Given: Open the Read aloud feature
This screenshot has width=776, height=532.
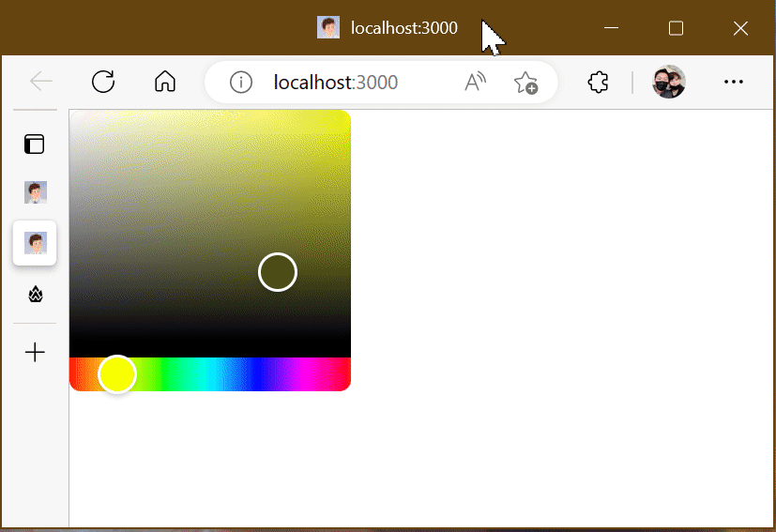Looking at the screenshot, I should (x=475, y=83).
